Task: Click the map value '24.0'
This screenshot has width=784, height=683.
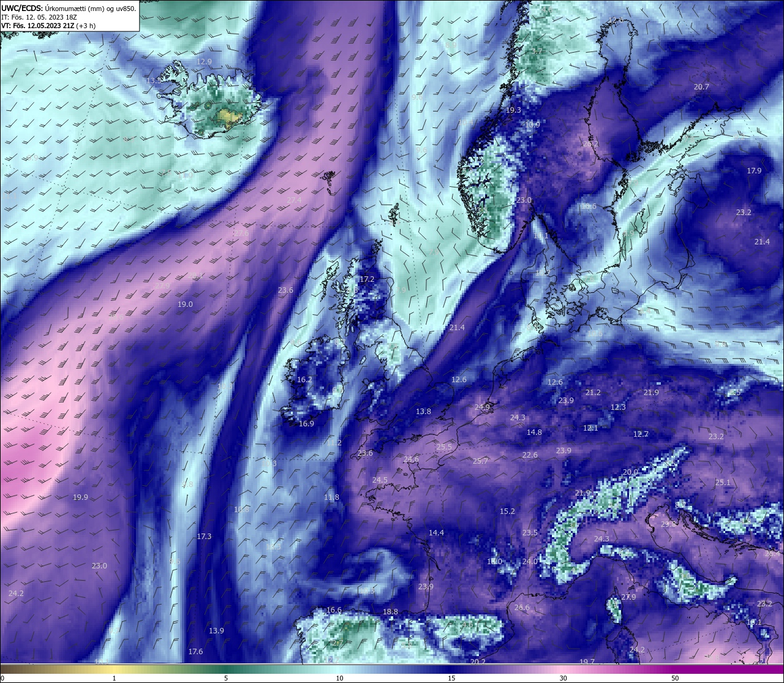Action: 530,562
